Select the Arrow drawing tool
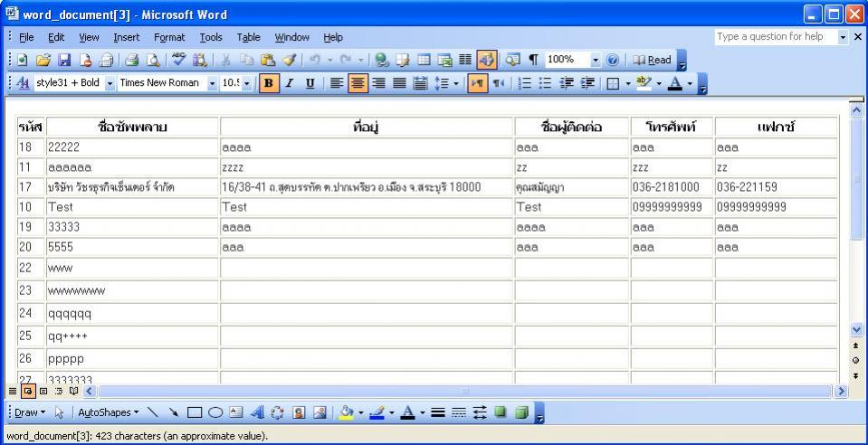The width and height of the screenshot is (868, 445). [x=174, y=412]
